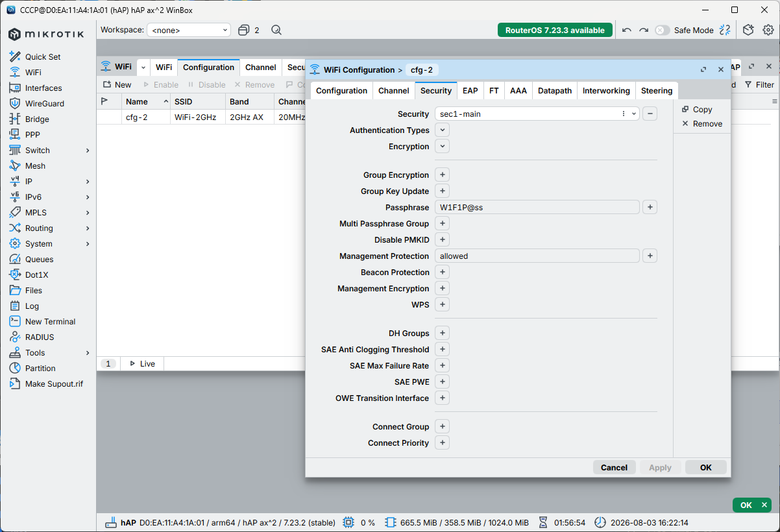780x532 pixels.
Task: Open Partition in the sidebar
Action: click(40, 369)
